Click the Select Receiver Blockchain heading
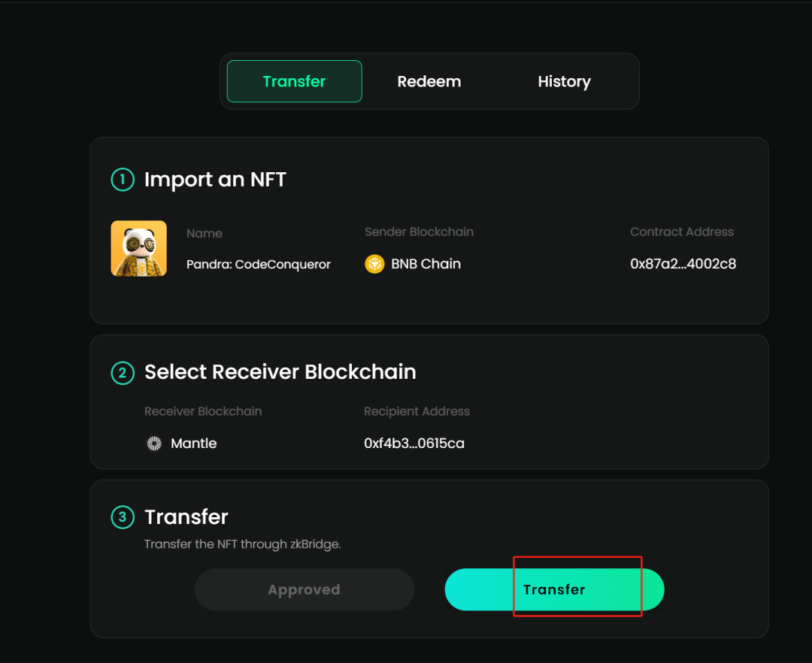This screenshot has height=663, width=812. [280, 372]
